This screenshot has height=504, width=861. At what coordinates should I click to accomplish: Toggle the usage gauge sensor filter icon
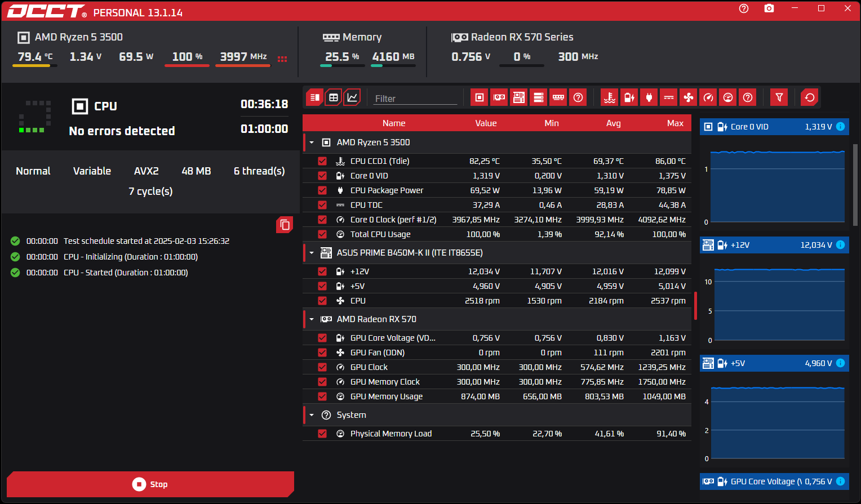[x=728, y=97]
